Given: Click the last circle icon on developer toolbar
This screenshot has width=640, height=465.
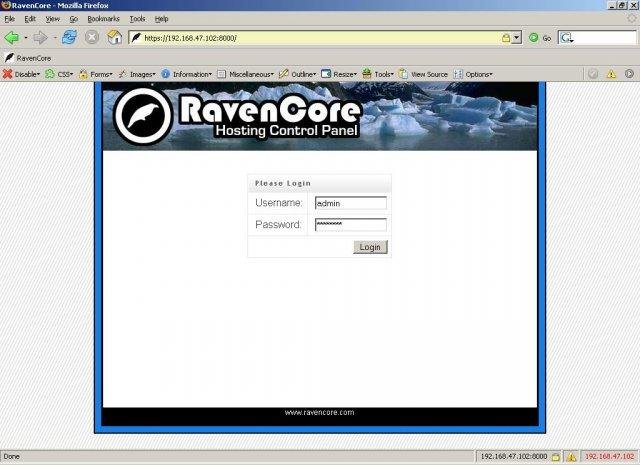Looking at the screenshot, I should (629, 74).
